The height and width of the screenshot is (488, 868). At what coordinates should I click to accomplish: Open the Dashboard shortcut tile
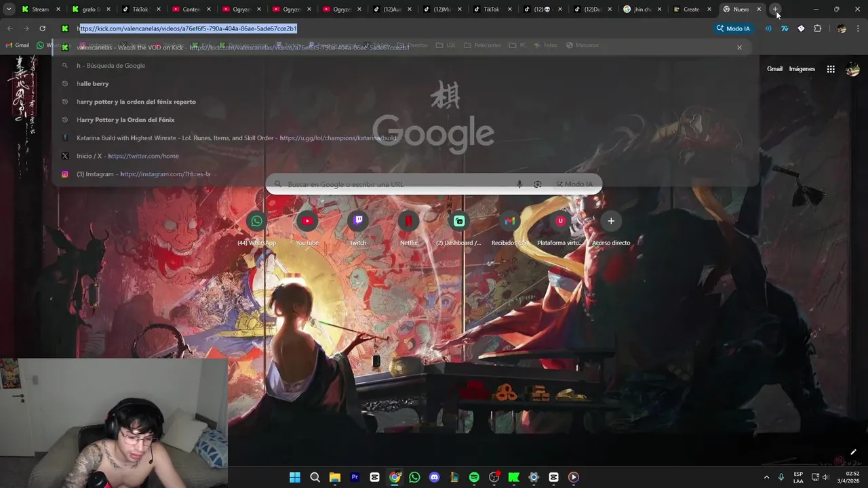459,228
